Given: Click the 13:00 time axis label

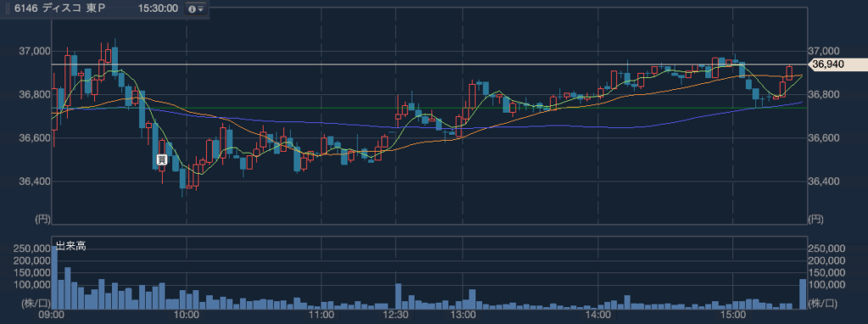Looking at the screenshot, I should click(x=464, y=316).
